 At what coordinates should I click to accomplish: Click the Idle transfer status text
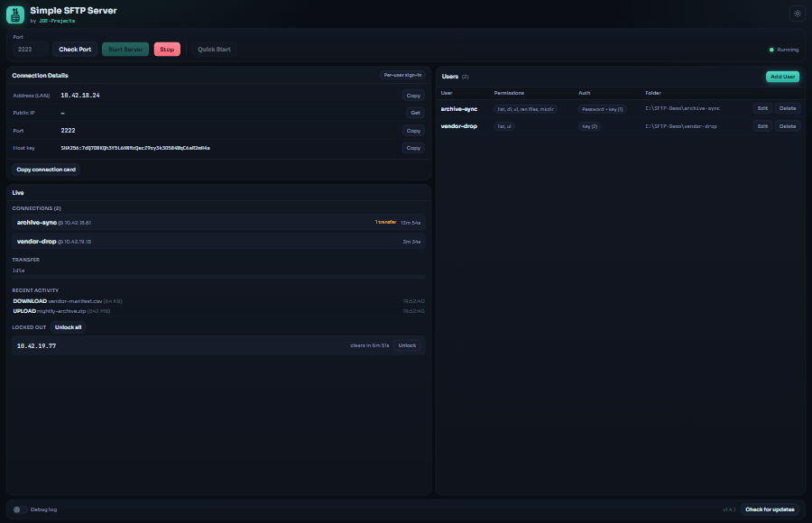19,271
